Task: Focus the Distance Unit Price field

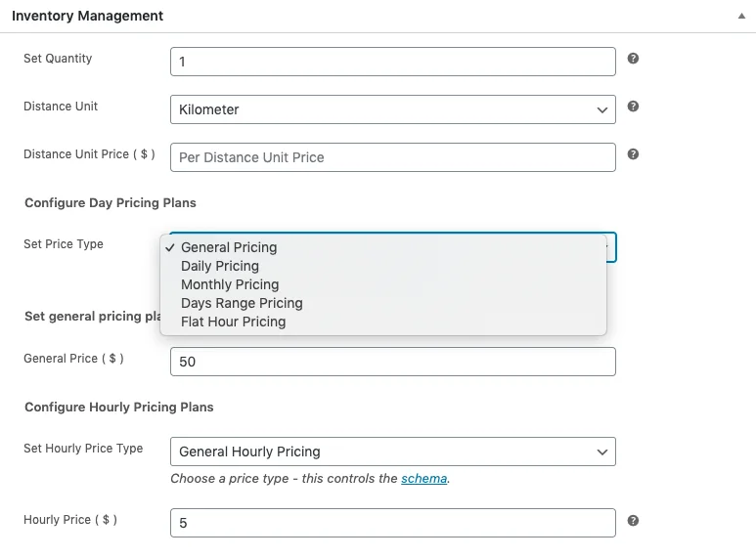Action: (392, 157)
